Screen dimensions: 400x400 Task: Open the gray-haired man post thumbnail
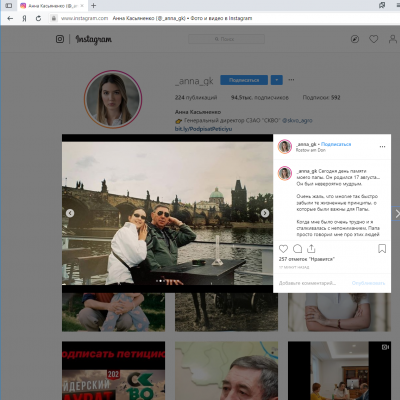coord(226,371)
